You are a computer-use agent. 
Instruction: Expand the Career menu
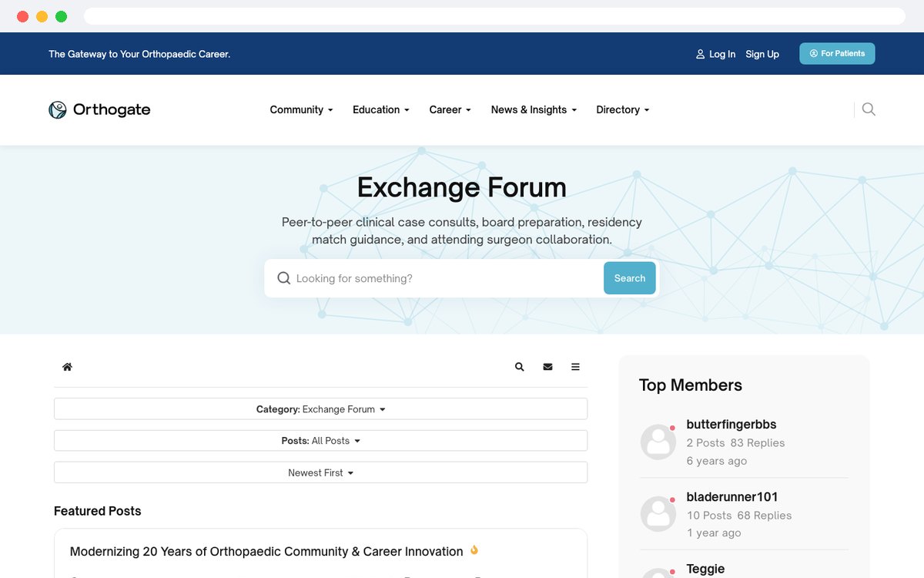[x=450, y=109]
